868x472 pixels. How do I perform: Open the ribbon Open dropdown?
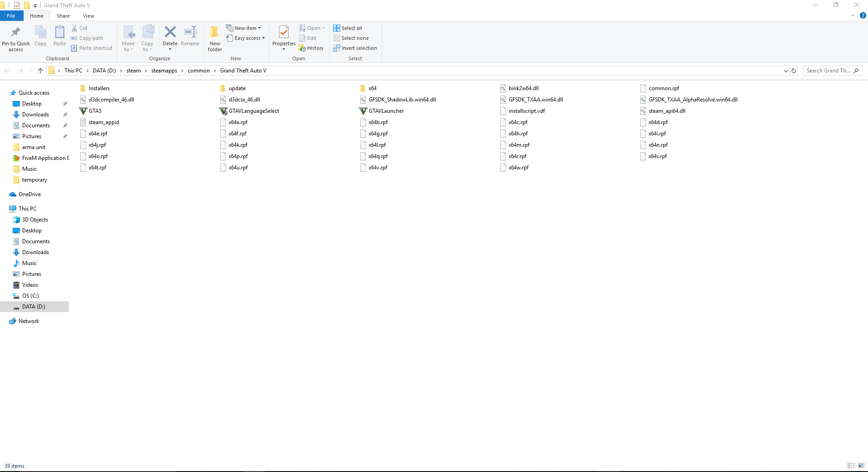(312, 28)
